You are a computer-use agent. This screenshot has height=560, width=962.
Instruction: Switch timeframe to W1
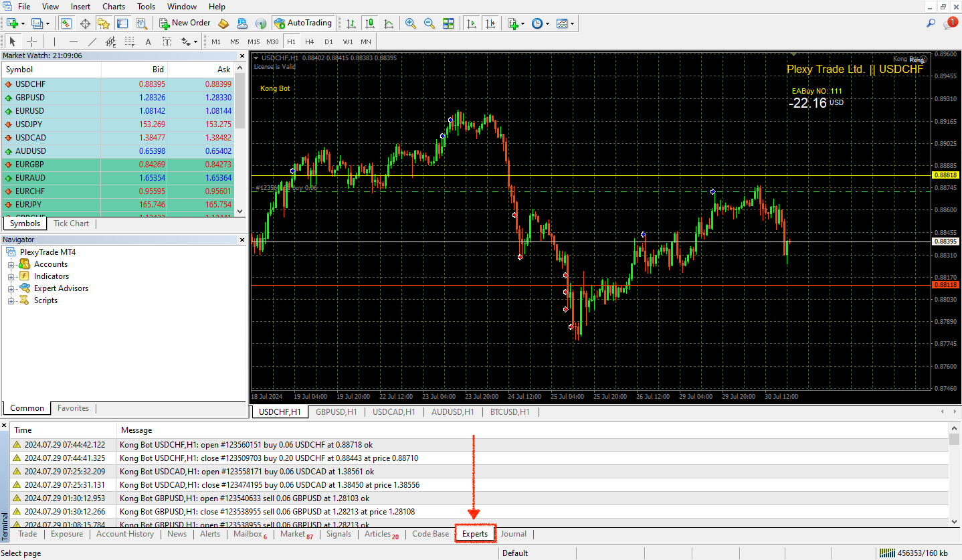[348, 41]
